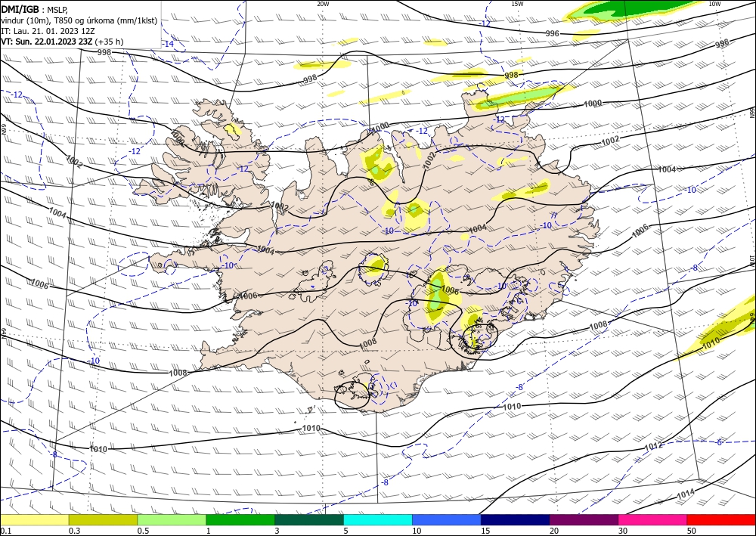This screenshot has width=756, height=536.
Task: Click the olive 0.3 mm legend swatch
Action: coord(103,519)
